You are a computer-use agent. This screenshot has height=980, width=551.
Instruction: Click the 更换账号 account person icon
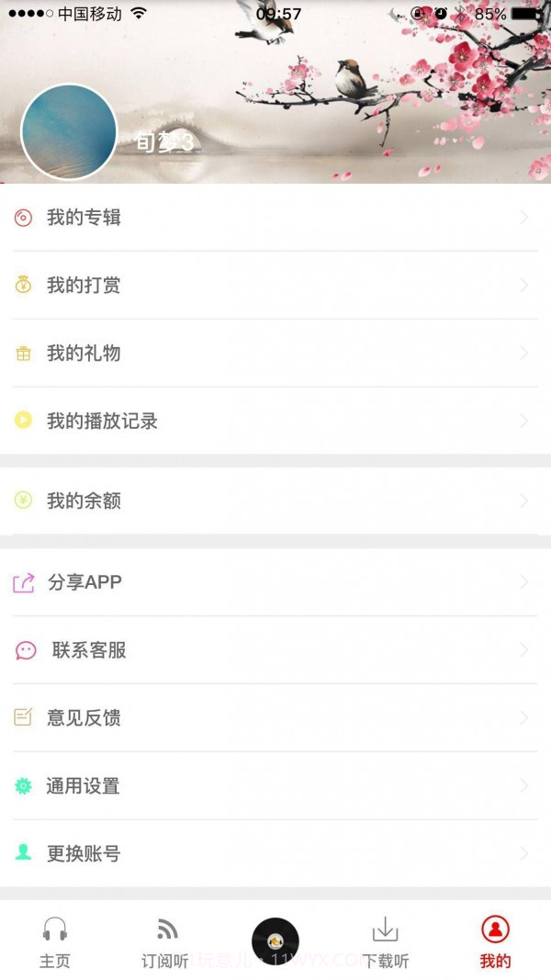pos(22,853)
